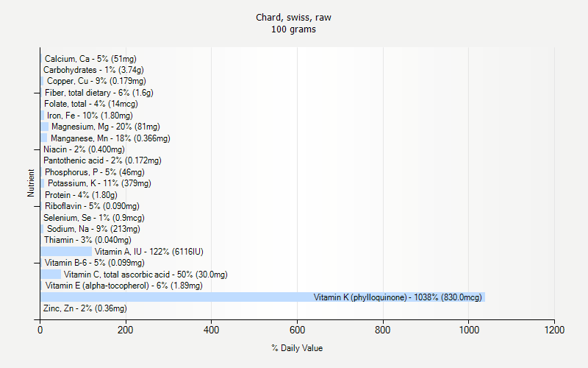Click 'Selenium, Se - 1% (0.9mcg)' label

click(94, 217)
